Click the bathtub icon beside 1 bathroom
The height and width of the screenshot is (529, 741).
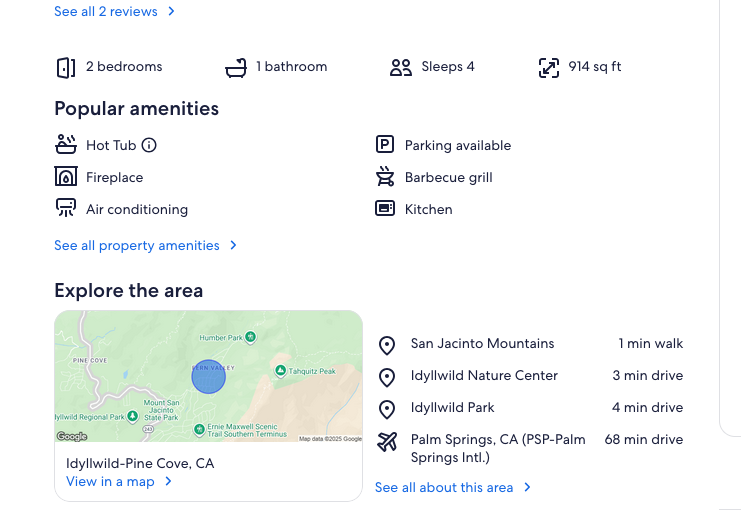tap(236, 67)
